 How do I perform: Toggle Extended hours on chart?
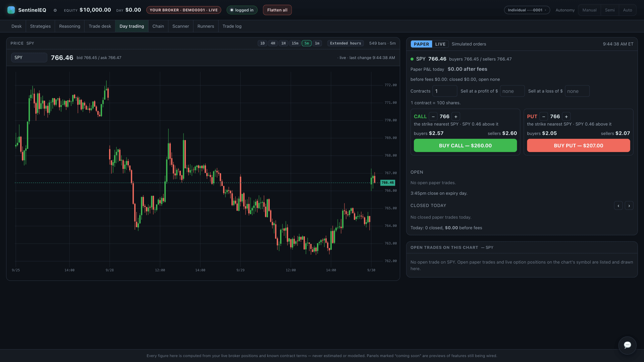pos(345,43)
